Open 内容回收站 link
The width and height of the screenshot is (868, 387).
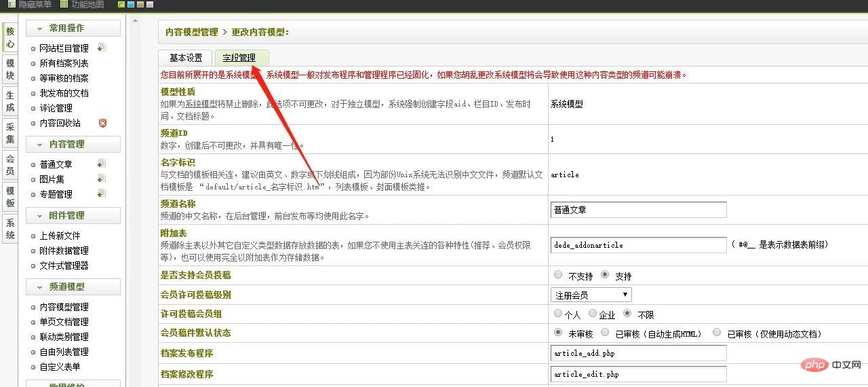pyautogui.click(x=60, y=123)
